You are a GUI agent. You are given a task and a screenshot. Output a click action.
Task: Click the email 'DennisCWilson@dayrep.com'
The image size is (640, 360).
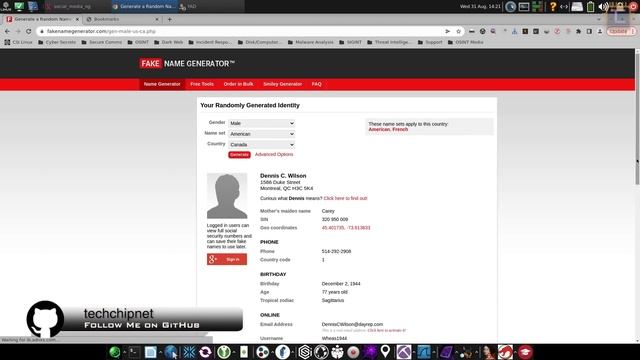click(352, 324)
